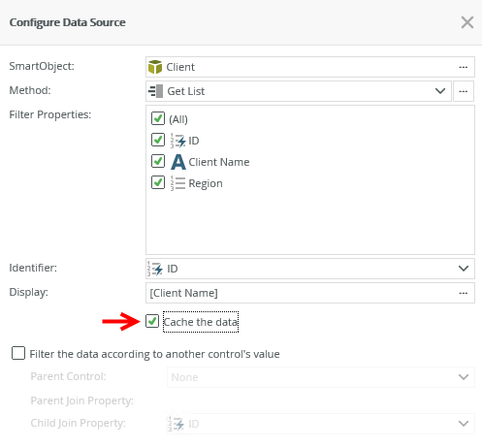Click the Client SmartObject cube icon
This screenshot has width=482, height=448.
(155, 67)
